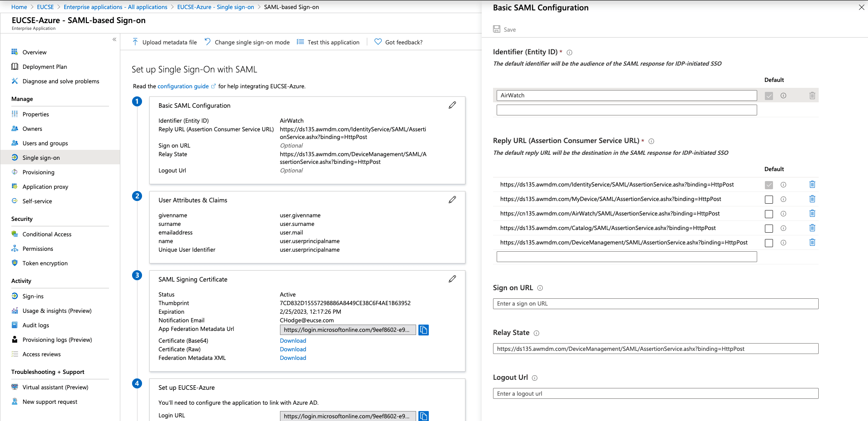Viewport: 868px width, 421px height.
Task: Open Audit logs under Activity
Action: tap(36, 325)
